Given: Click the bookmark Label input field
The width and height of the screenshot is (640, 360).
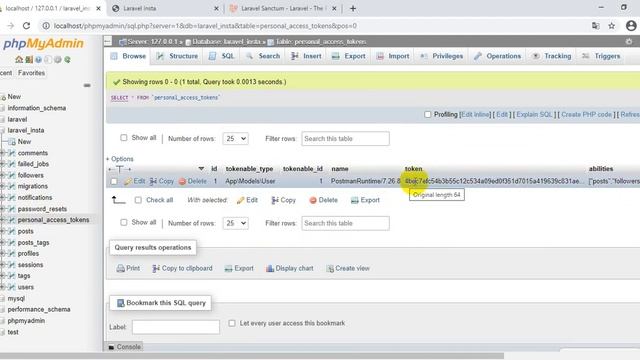Looking at the screenshot, I should point(176,327).
